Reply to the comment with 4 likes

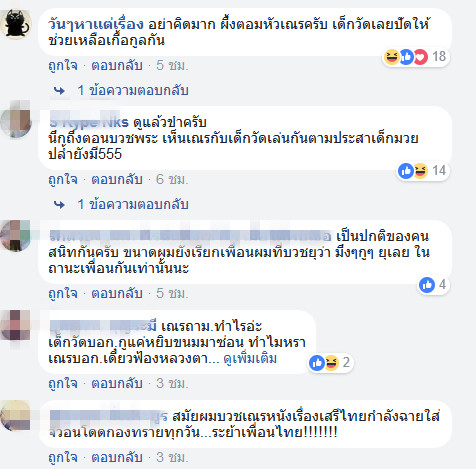pos(117,293)
